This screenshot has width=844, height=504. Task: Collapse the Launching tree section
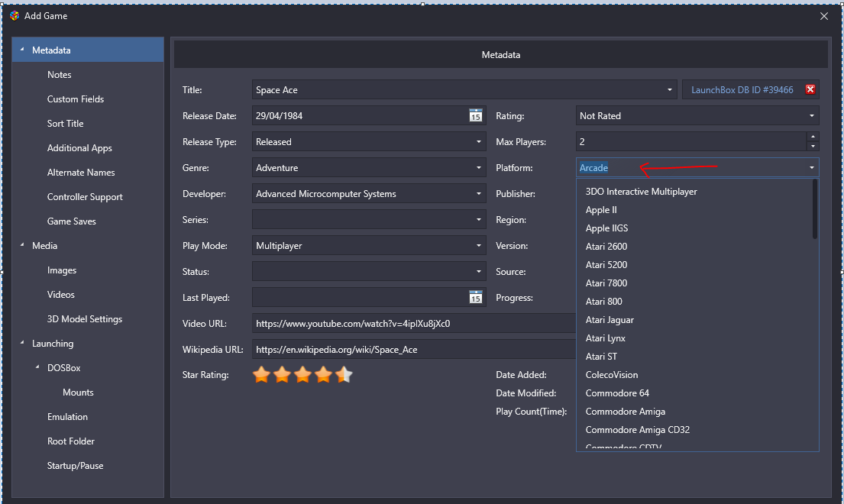coord(22,343)
